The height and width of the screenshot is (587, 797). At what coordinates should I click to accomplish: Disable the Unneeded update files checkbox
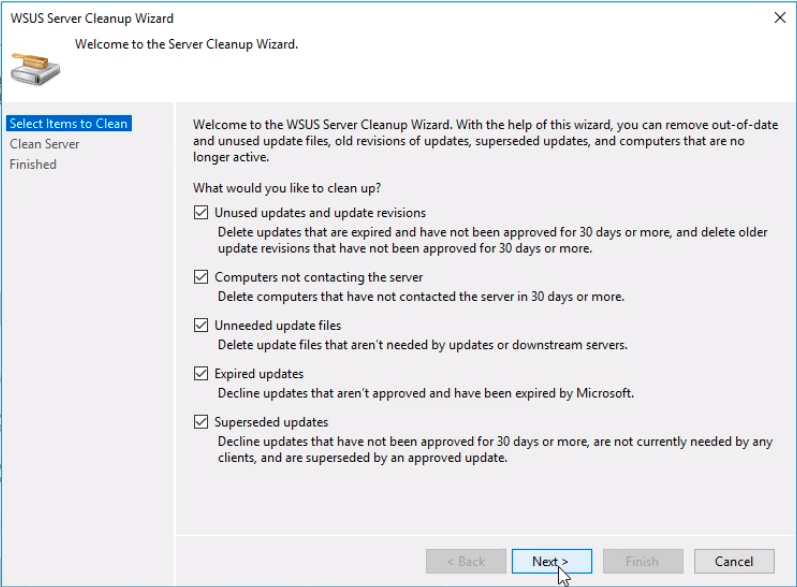(x=202, y=326)
